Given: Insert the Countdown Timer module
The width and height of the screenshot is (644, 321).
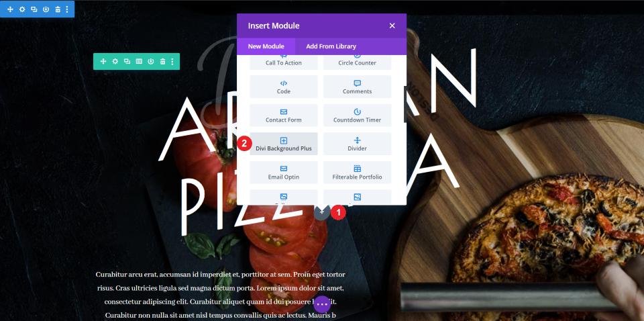Looking at the screenshot, I should (x=358, y=115).
